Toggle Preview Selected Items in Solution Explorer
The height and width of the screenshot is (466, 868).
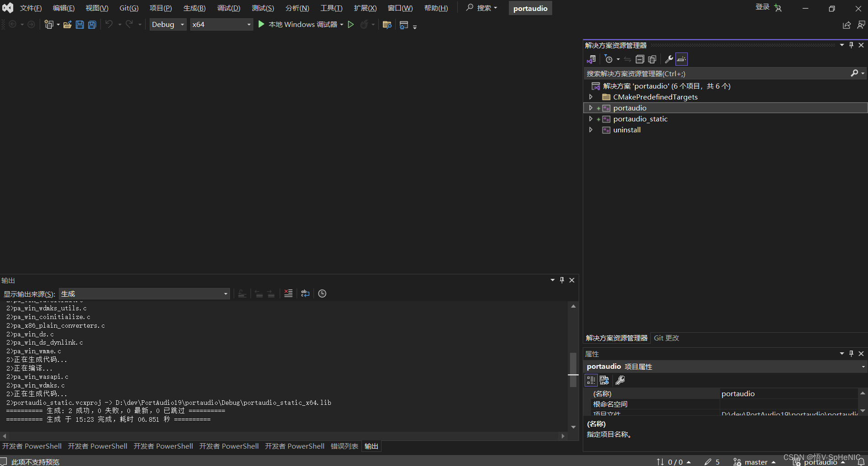(681, 59)
